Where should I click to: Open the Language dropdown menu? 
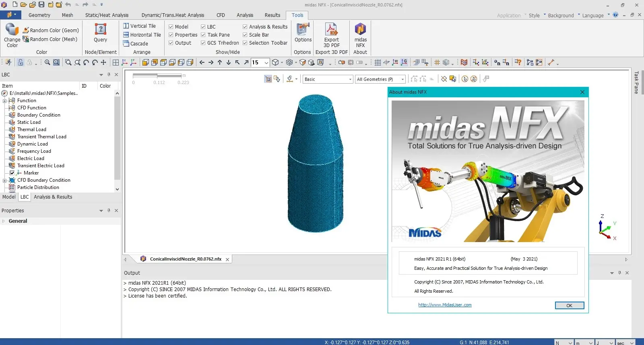[596, 15]
